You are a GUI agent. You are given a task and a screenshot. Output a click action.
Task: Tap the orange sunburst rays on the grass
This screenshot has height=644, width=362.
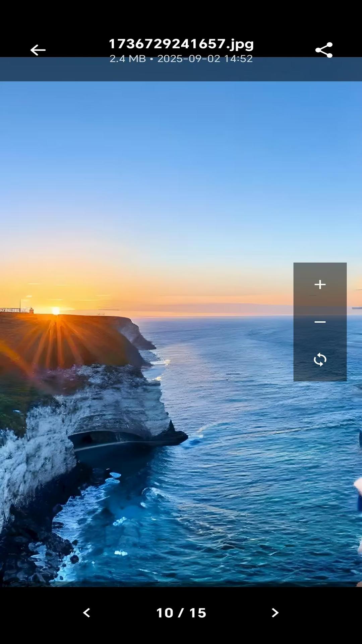pyautogui.click(x=57, y=342)
